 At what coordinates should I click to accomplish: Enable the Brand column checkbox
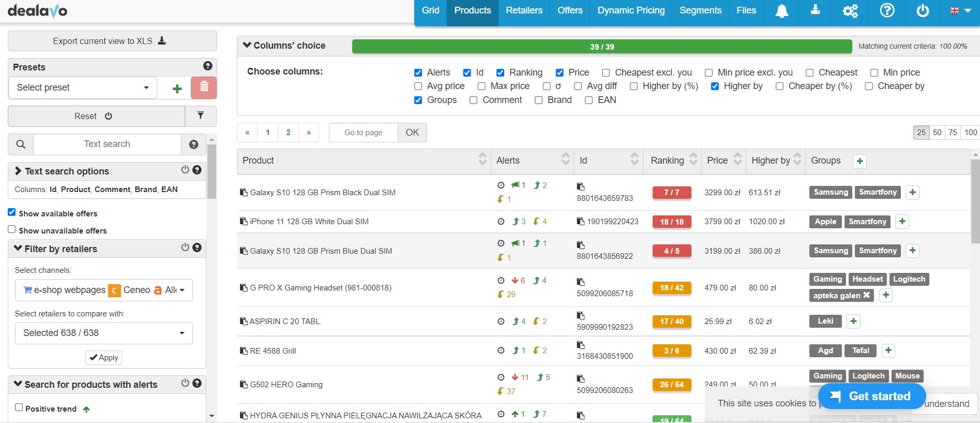tap(539, 100)
